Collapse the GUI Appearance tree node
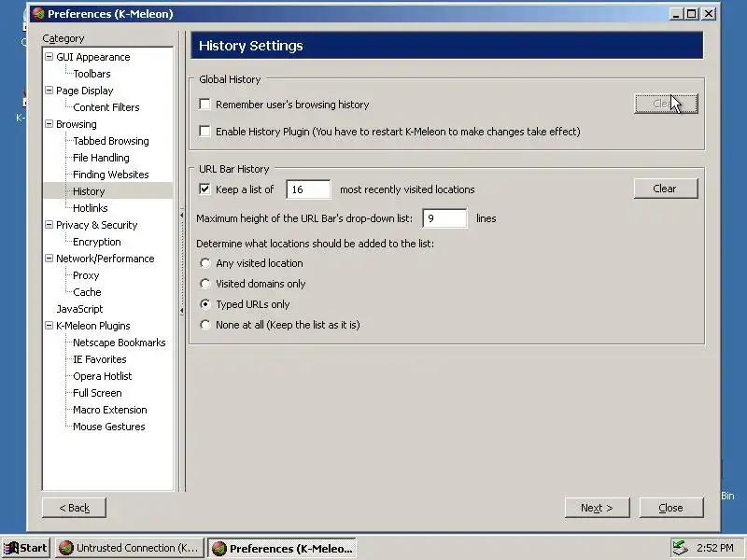Screen dimensions: 747x560 (x=49, y=57)
